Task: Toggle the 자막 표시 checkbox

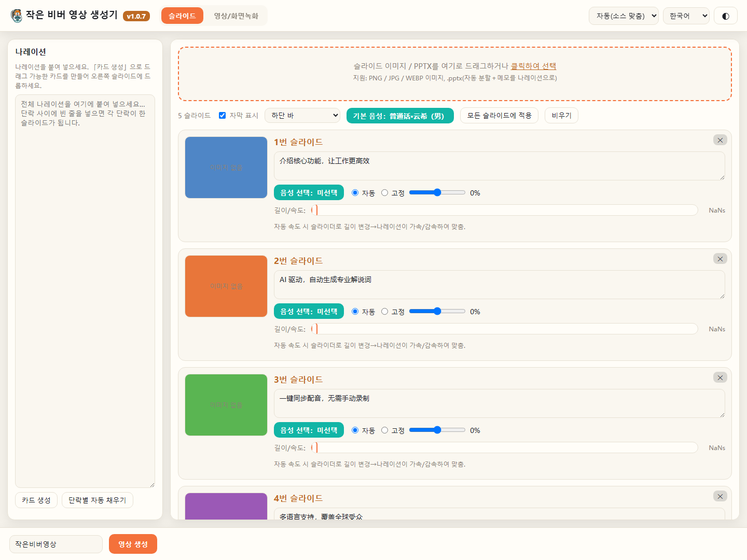Action: coord(222,116)
